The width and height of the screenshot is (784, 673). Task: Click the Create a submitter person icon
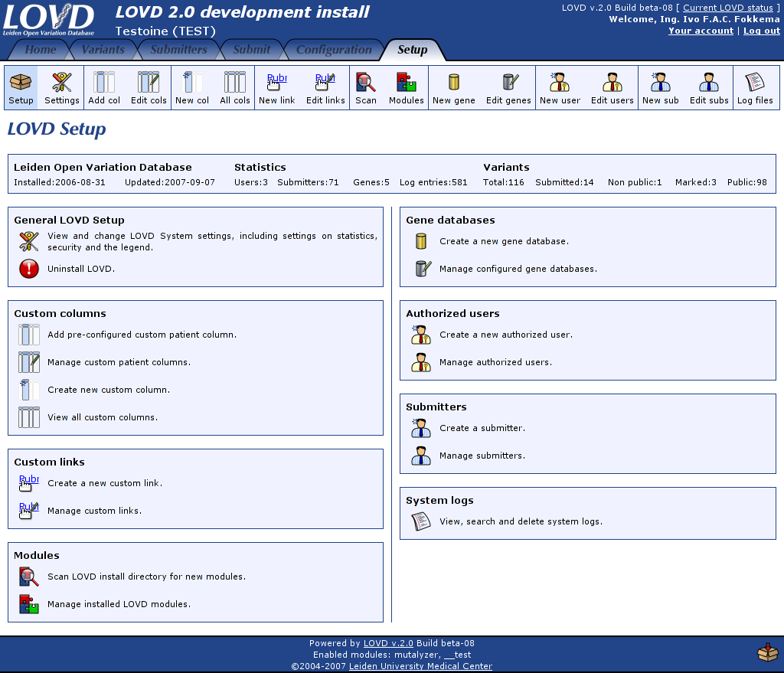click(421, 428)
